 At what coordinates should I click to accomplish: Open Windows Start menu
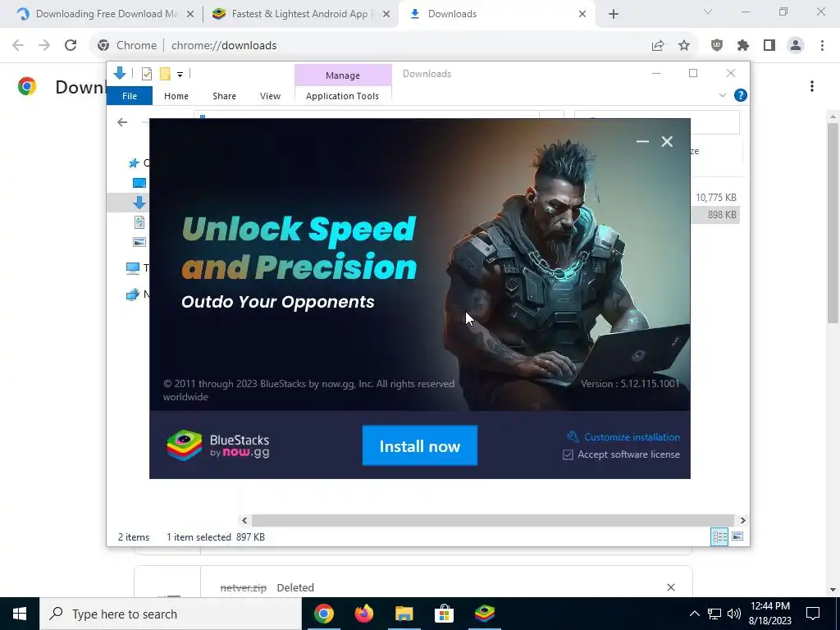point(20,614)
